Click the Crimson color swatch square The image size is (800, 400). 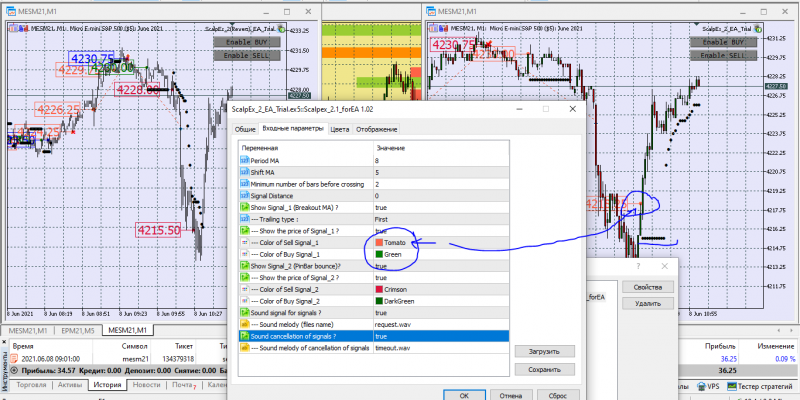click(x=379, y=289)
